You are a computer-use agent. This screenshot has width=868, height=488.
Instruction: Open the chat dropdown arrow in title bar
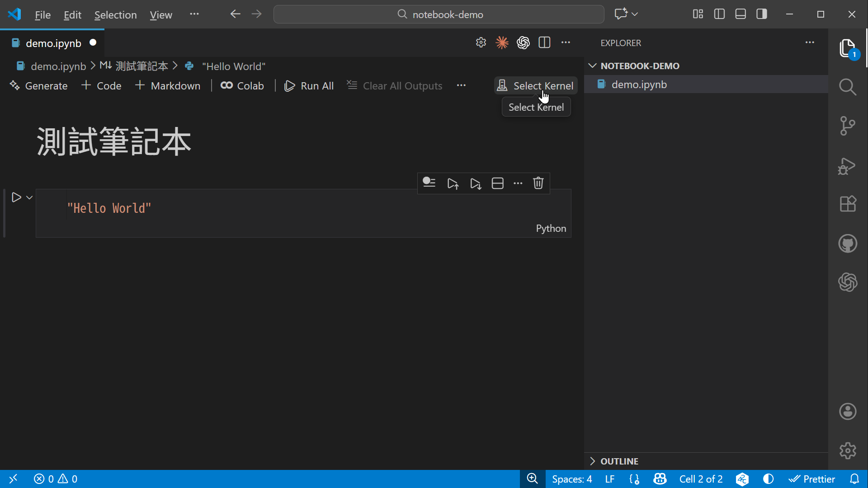[635, 14]
